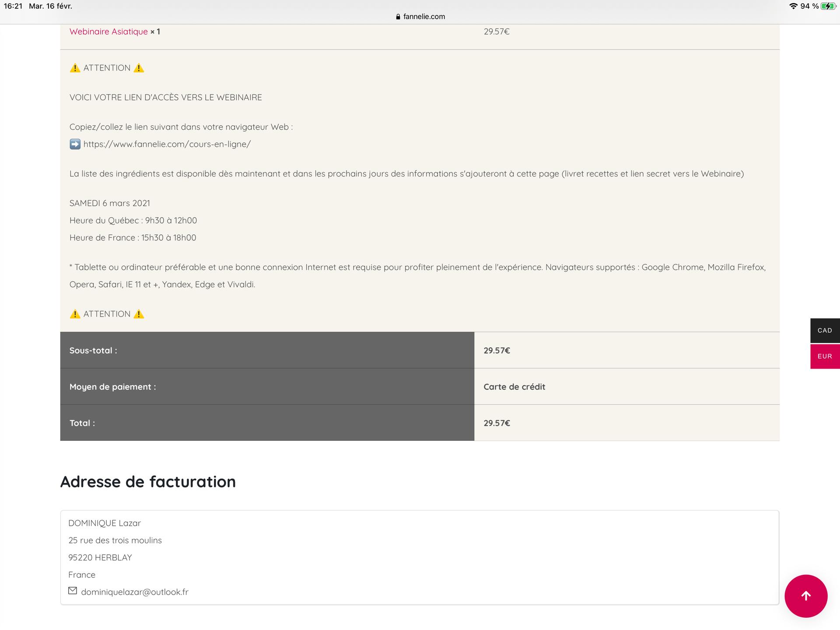Switch currency to EUR
The image size is (840, 630).
tap(825, 356)
